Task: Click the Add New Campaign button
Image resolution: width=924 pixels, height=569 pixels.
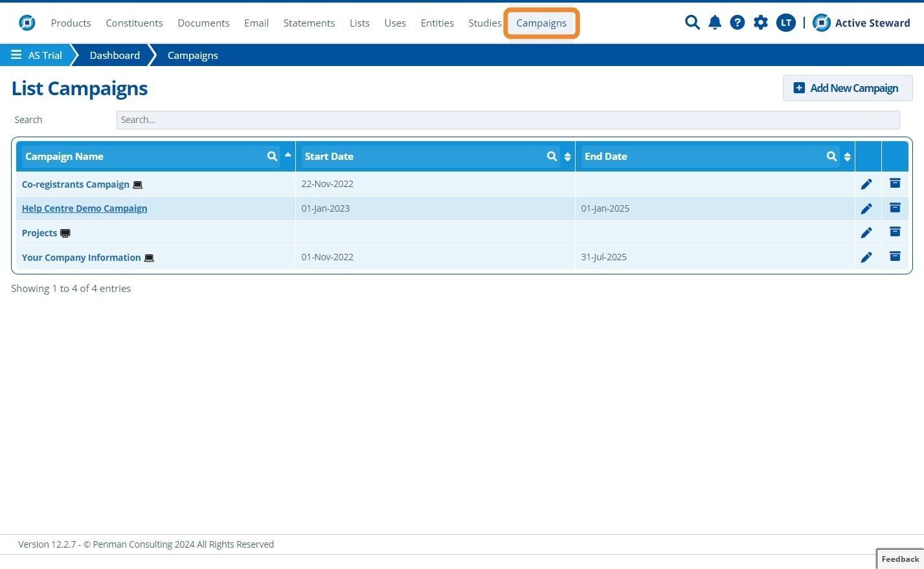Action: click(848, 88)
